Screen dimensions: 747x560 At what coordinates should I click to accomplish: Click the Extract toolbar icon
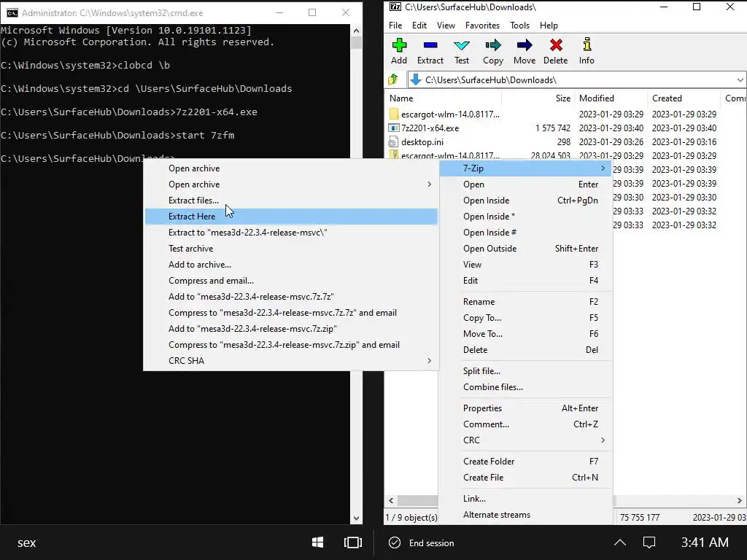tap(430, 46)
